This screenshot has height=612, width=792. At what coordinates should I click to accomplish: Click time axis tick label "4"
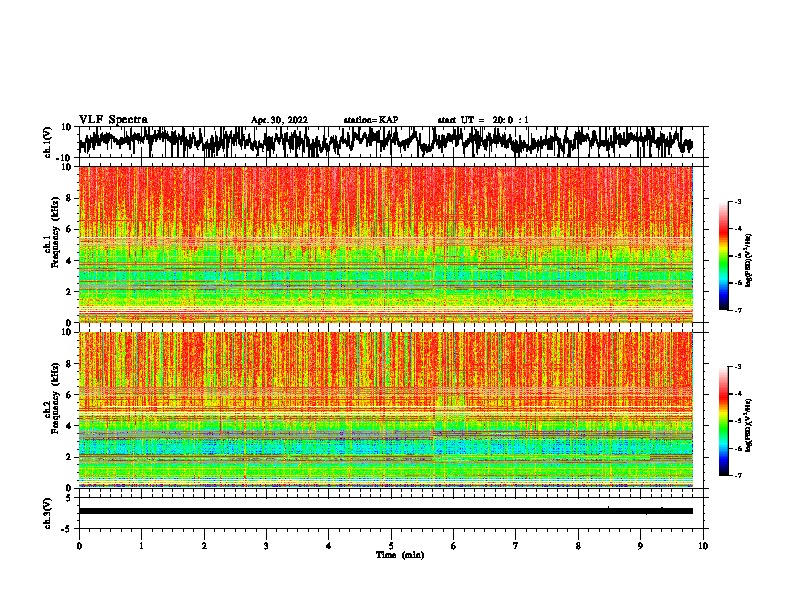coord(329,546)
